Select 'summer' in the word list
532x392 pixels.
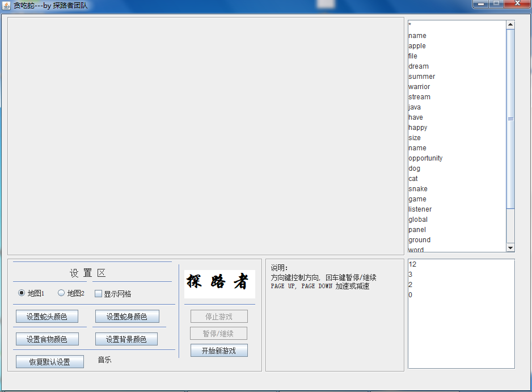(x=422, y=77)
